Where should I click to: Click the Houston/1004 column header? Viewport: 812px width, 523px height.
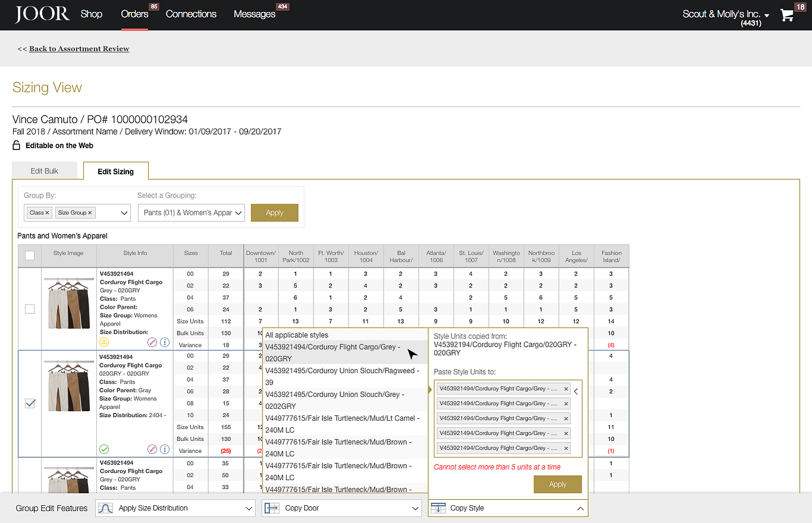click(366, 256)
